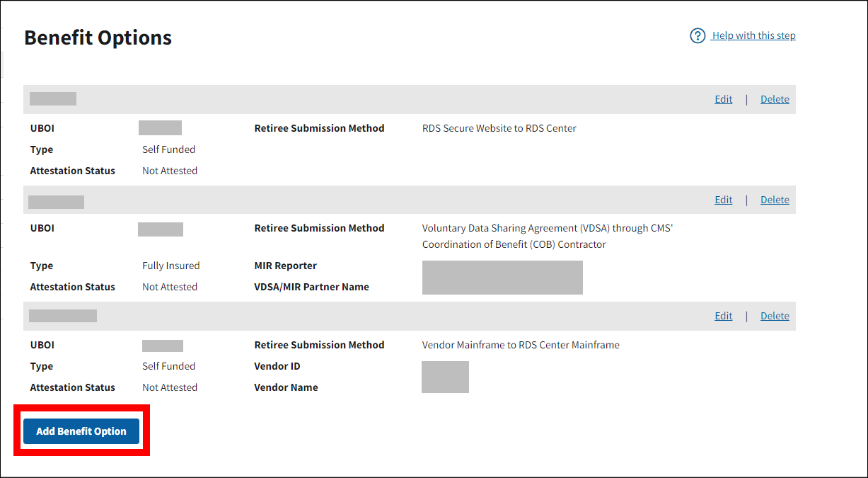Click the Vendor Mainframe to RDS Center Mainframe text
Image resolution: width=868 pixels, height=478 pixels.
[x=520, y=345]
